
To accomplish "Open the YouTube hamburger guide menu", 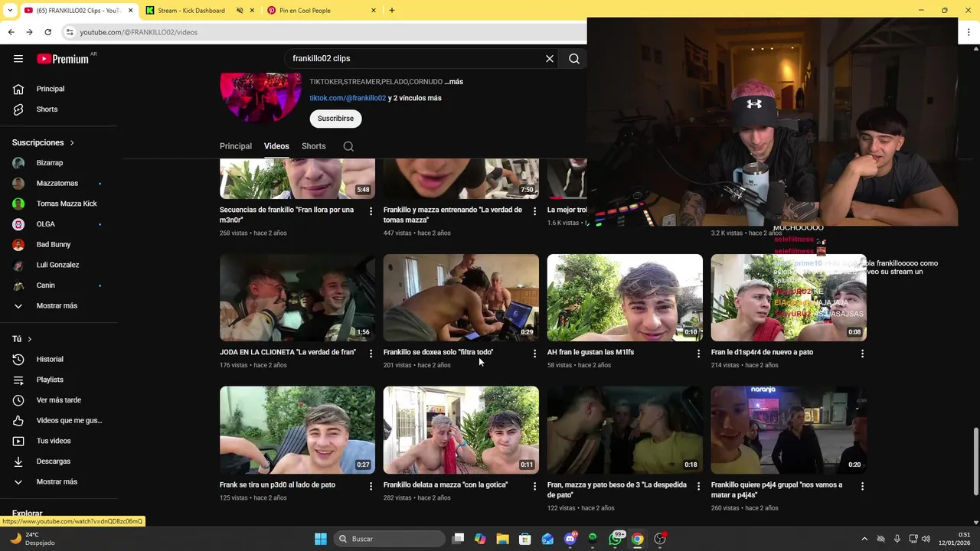I will [18, 59].
